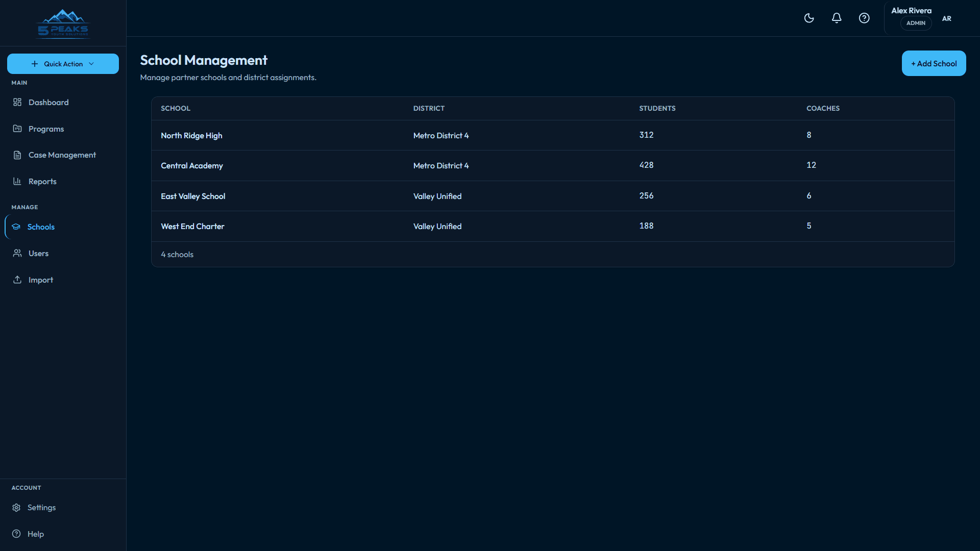Viewport: 980px width, 551px height.
Task: Click COACHES column header
Action: 823,108
